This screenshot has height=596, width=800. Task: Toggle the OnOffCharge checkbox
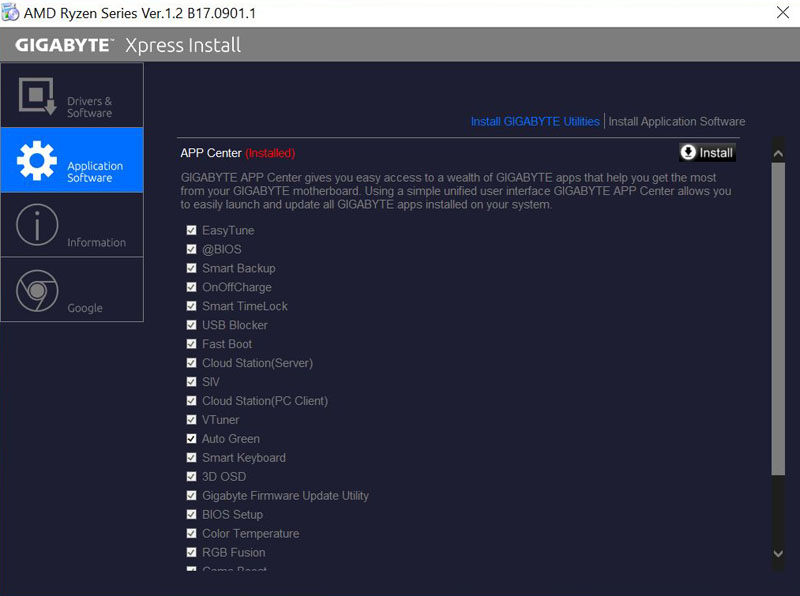191,287
